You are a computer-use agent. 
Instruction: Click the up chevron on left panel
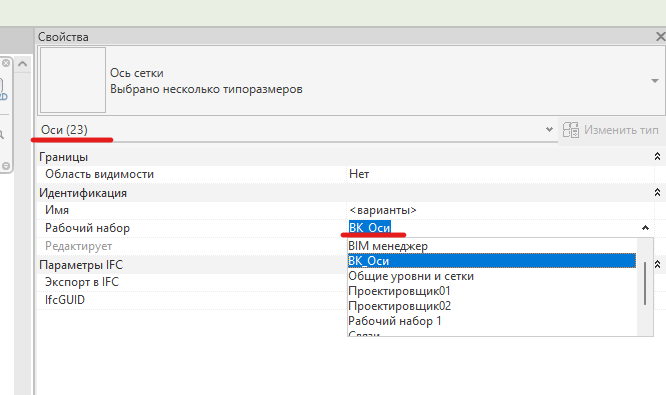tap(23, 64)
